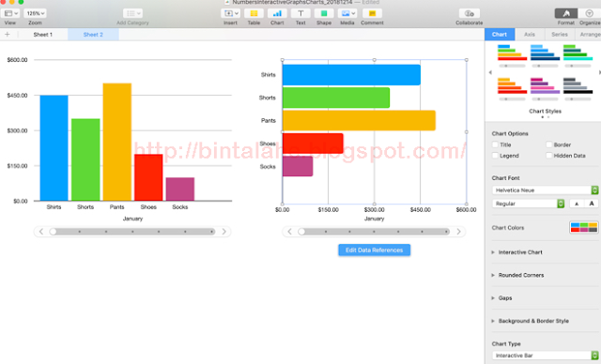Expand the Interactive Chart section
Screen dimensions: 601x364
coord(493,252)
